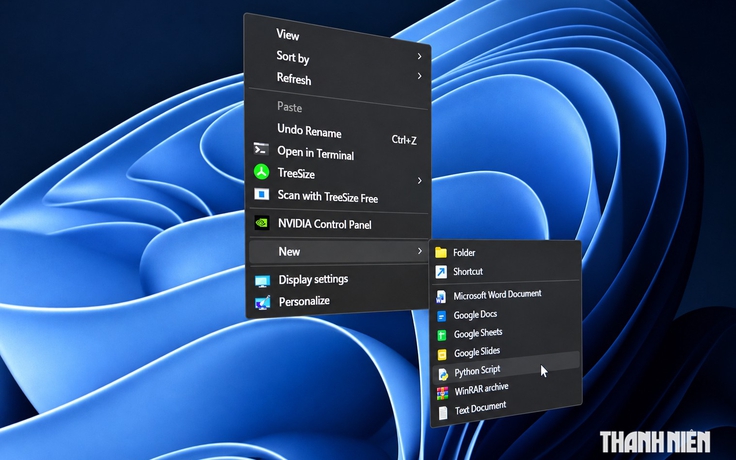
Task: Click the blue Google Docs icon
Action: (441, 316)
